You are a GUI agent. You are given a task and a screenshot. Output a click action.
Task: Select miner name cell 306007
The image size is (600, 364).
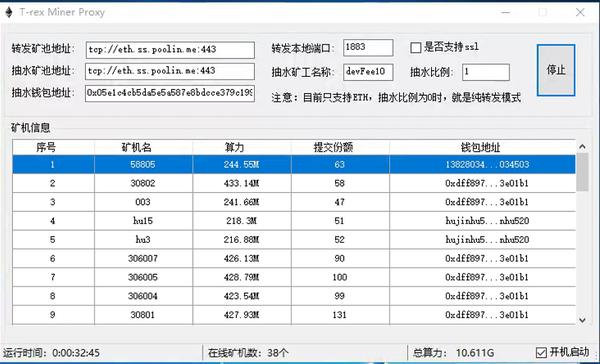point(143,258)
